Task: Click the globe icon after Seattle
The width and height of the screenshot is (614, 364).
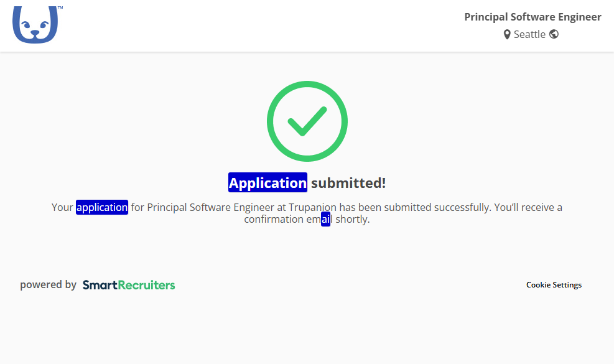Action: tap(554, 34)
